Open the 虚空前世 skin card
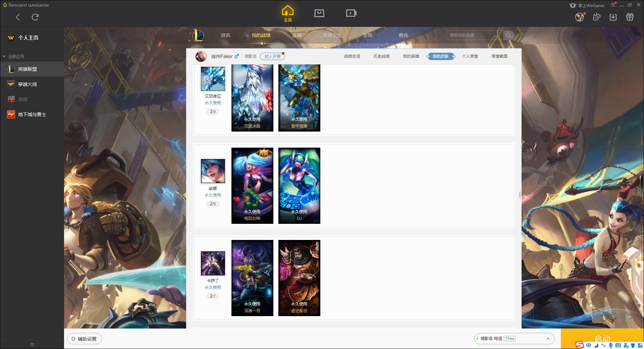The width and height of the screenshot is (644, 349). tap(299, 278)
